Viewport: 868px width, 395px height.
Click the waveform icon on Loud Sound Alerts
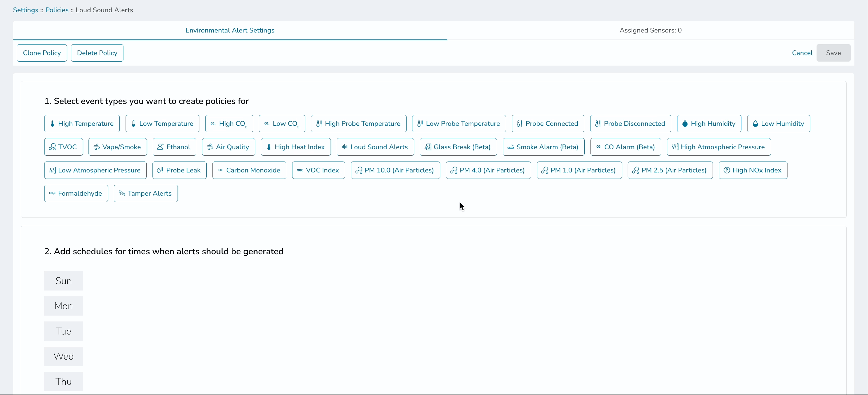coord(344,147)
